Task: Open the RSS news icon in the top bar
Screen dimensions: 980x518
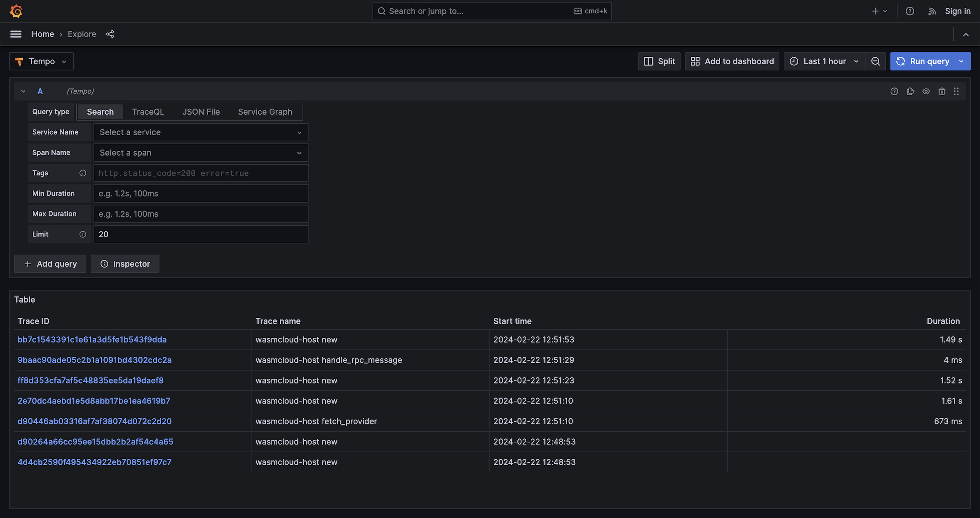Action: (x=932, y=11)
